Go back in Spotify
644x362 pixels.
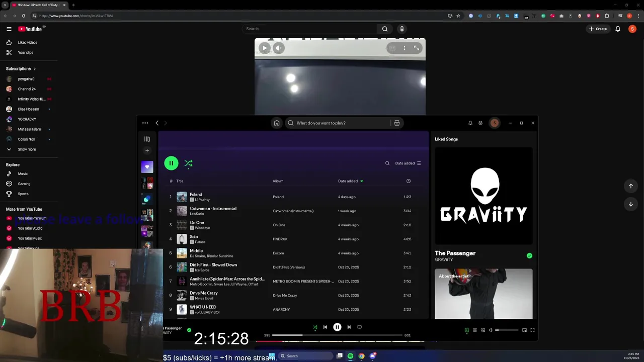tap(157, 123)
